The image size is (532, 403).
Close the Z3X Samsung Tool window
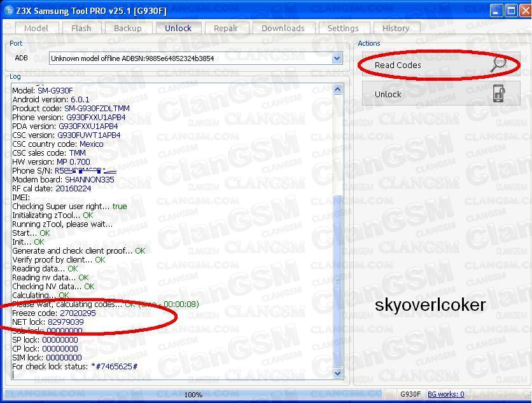pos(525,11)
